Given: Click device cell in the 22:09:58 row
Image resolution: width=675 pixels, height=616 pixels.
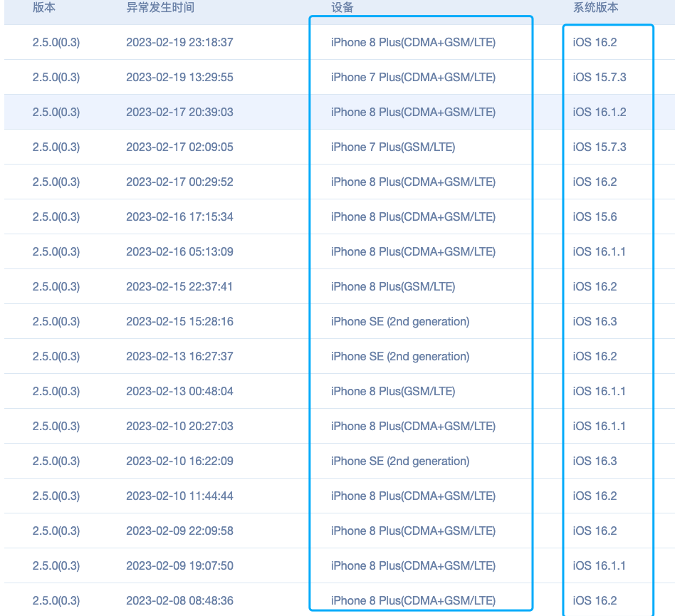Looking at the screenshot, I should 413,531.
